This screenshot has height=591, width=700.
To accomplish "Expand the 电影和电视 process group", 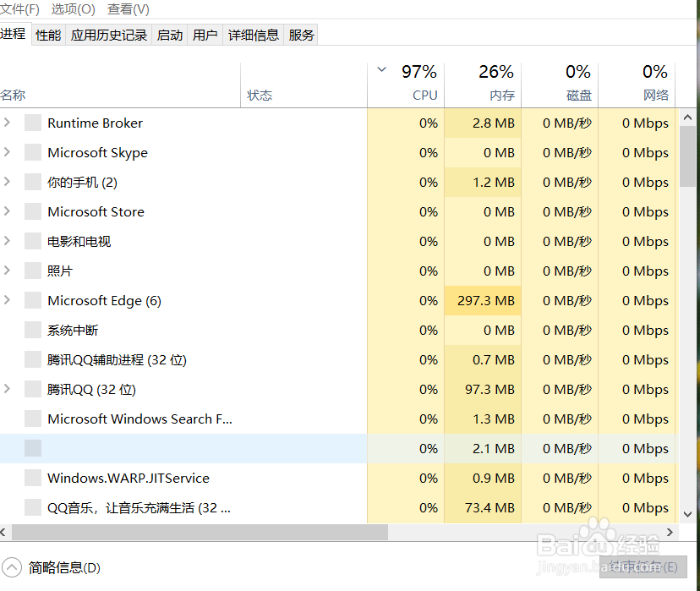I will [x=7, y=241].
